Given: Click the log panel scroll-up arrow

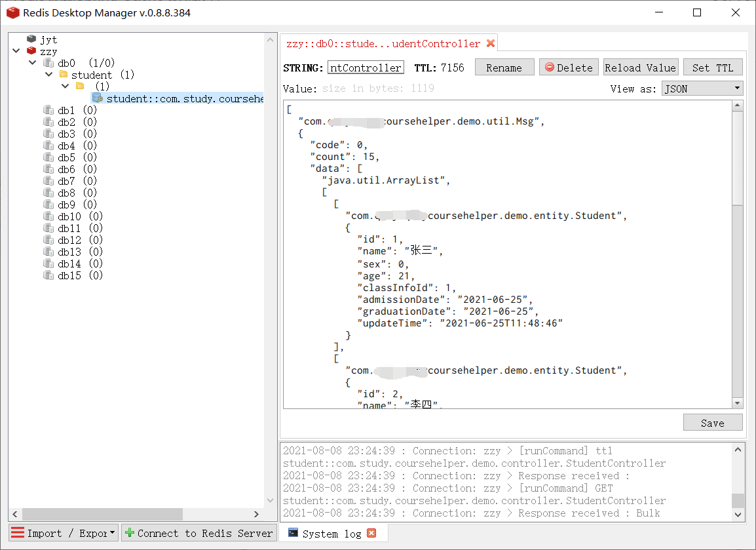Looking at the screenshot, I should (x=738, y=449).
